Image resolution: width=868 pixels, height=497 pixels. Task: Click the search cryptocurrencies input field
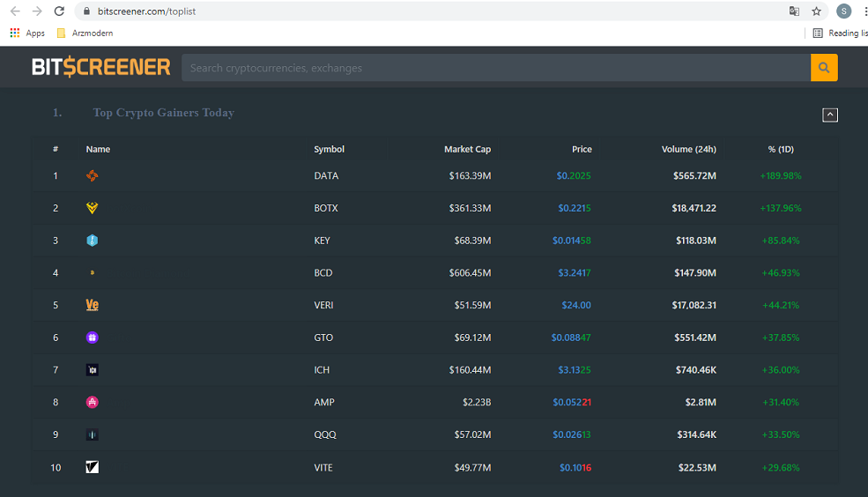[495, 68]
